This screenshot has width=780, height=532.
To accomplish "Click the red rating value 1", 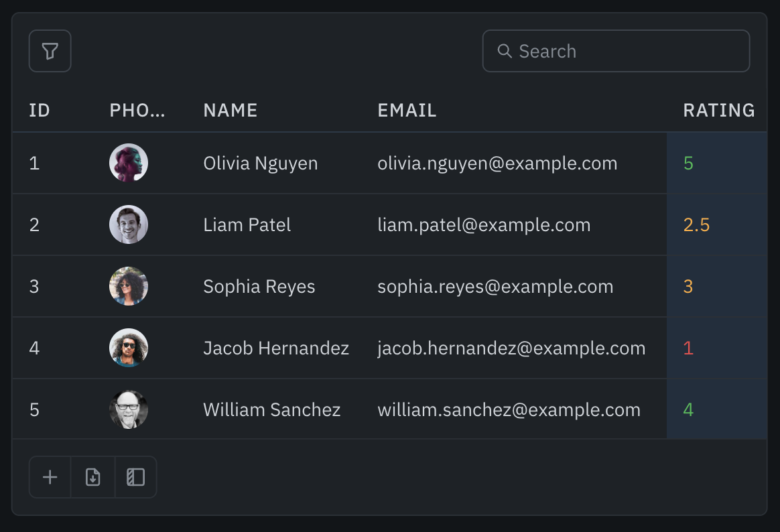I will (x=688, y=348).
